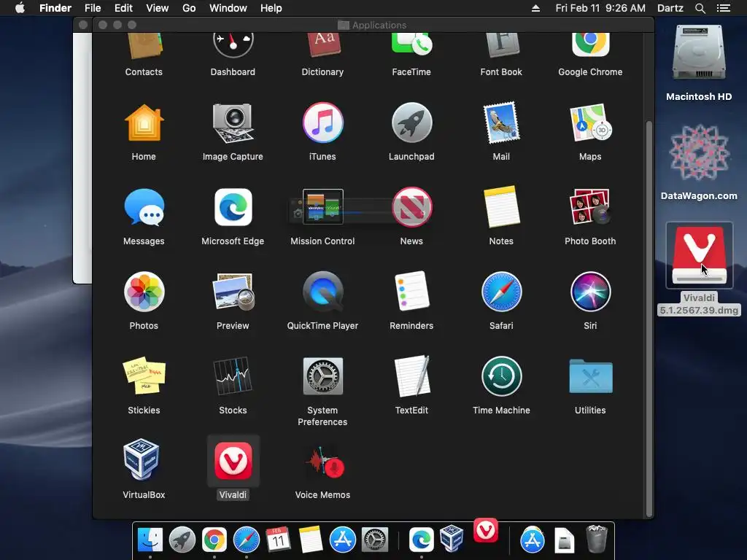Screen dimensions: 747x560
Task: Click yellow Notes pad in the Dock
Action: (311, 540)
